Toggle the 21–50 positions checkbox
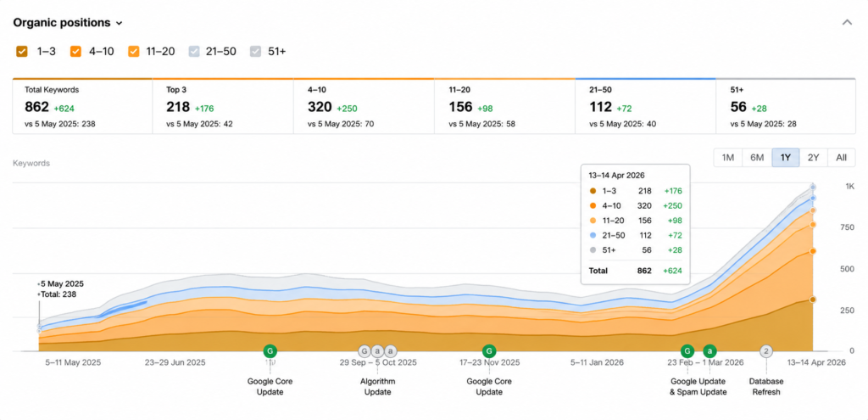 194,52
